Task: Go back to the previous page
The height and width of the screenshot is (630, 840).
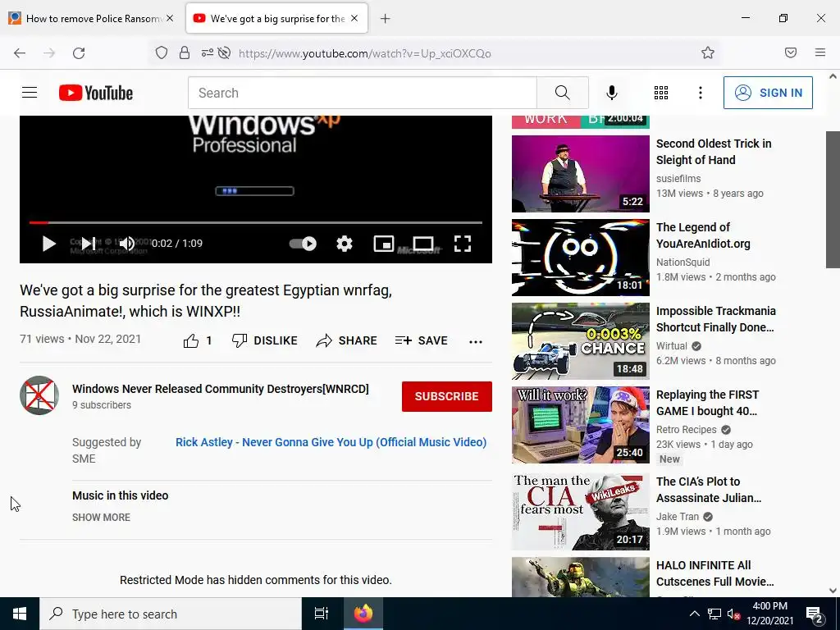Action: pyautogui.click(x=20, y=53)
